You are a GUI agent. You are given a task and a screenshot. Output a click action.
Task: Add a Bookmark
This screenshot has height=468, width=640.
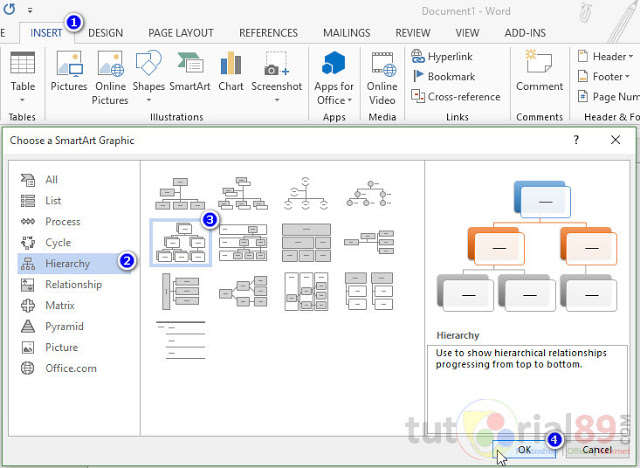[444, 76]
